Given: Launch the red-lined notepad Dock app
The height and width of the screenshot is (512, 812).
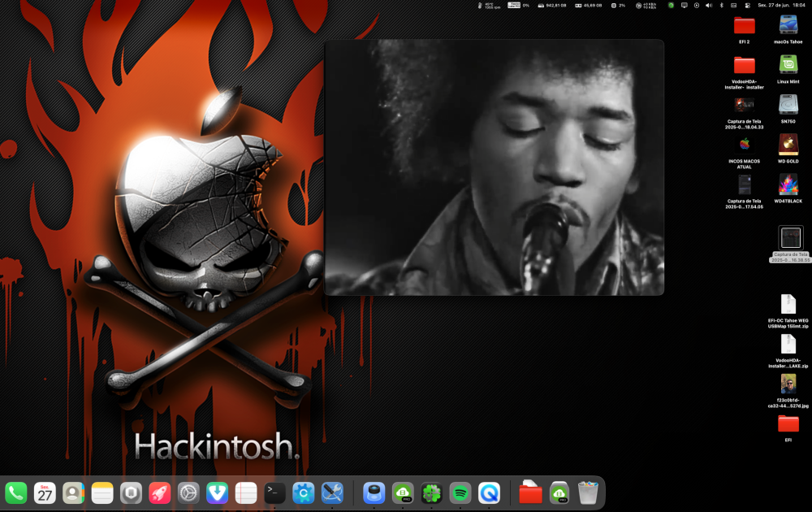Looking at the screenshot, I should [x=246, y=492].
